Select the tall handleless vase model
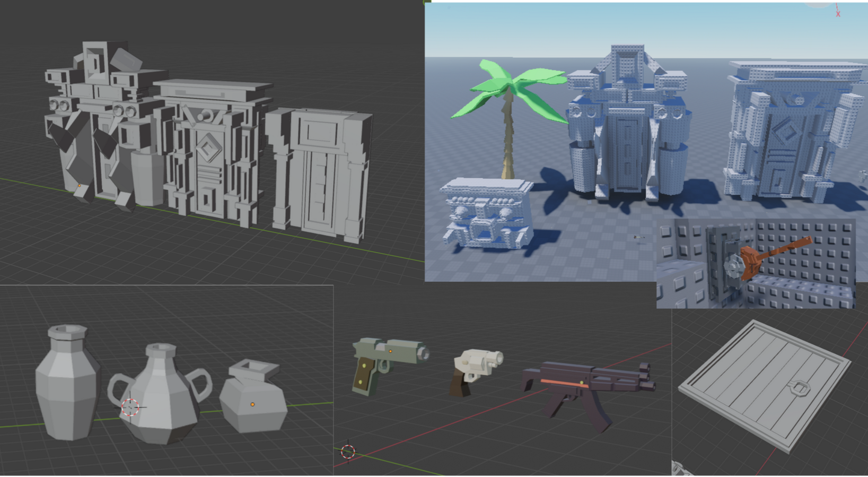Screen dimensions: 868x477 tap(67, 383)
